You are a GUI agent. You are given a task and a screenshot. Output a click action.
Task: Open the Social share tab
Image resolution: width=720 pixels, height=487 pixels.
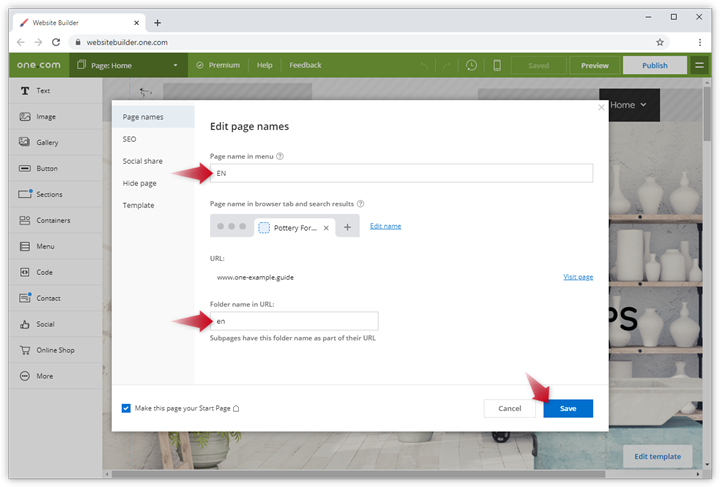click(142, 161)
